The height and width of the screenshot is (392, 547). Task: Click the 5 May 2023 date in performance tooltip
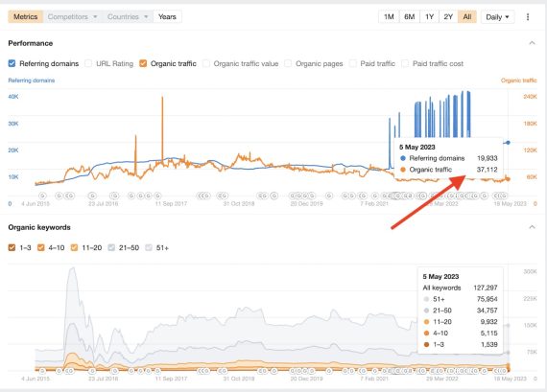click(x=417, y=147)
